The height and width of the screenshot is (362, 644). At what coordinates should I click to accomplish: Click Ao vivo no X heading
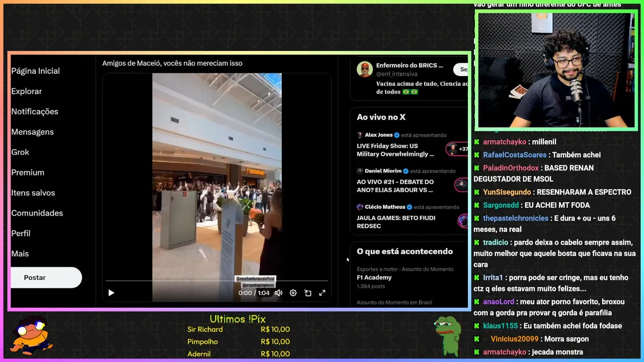point(381,117)
